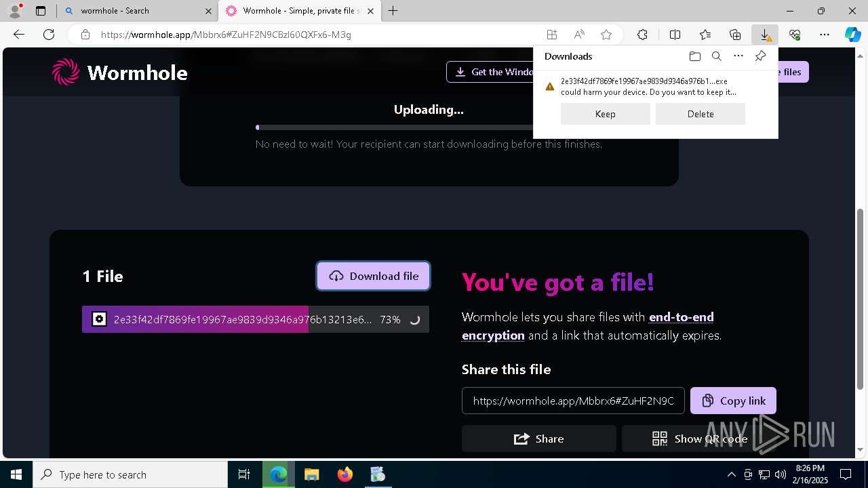The width and height of the screenshot is (868, 488).
Task: Search downloads in the Downloads panel
Action: pyautogui.click(x=717, y=56)
